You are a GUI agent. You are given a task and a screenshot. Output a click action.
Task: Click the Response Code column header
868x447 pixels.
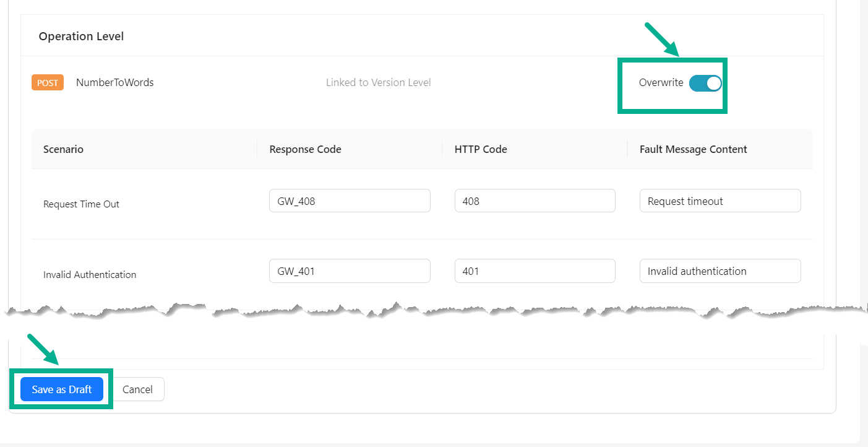[305, 149]
